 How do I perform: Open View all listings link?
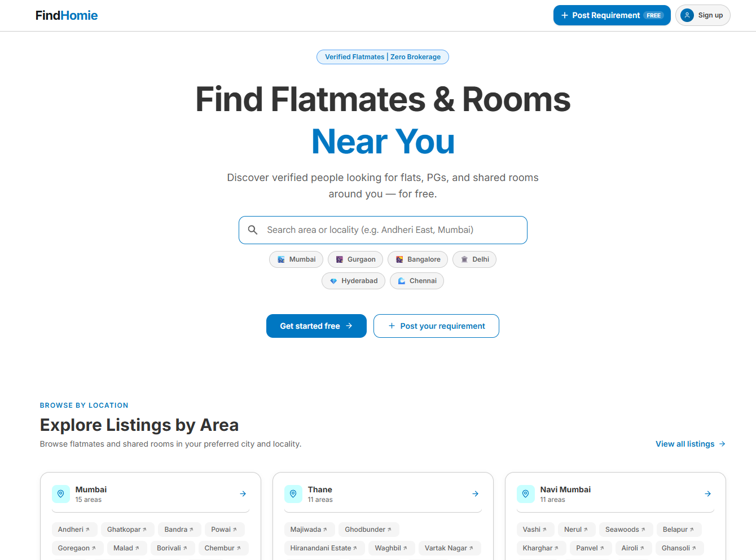click(691, 444)
